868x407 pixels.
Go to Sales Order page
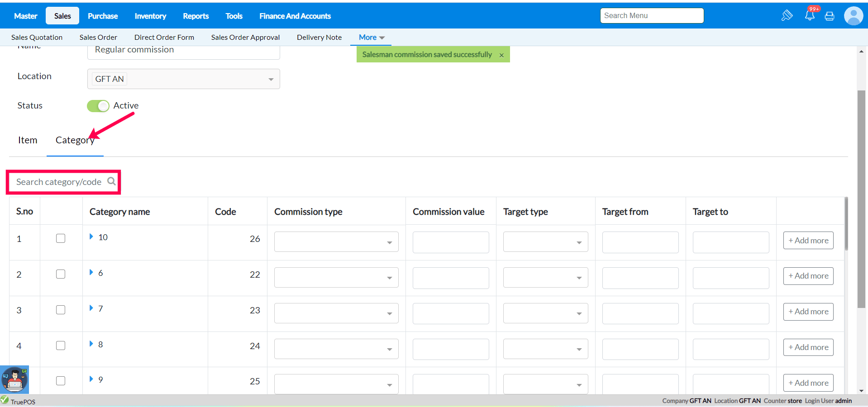click(x=98, y=38)
